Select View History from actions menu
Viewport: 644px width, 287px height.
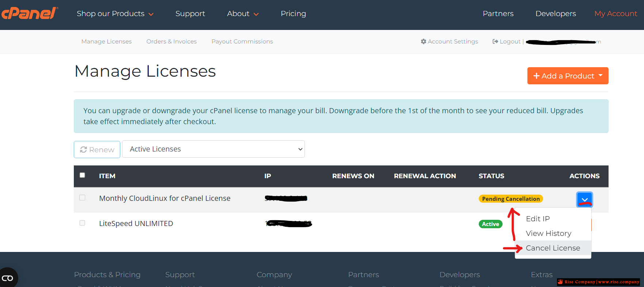[548, 233]
